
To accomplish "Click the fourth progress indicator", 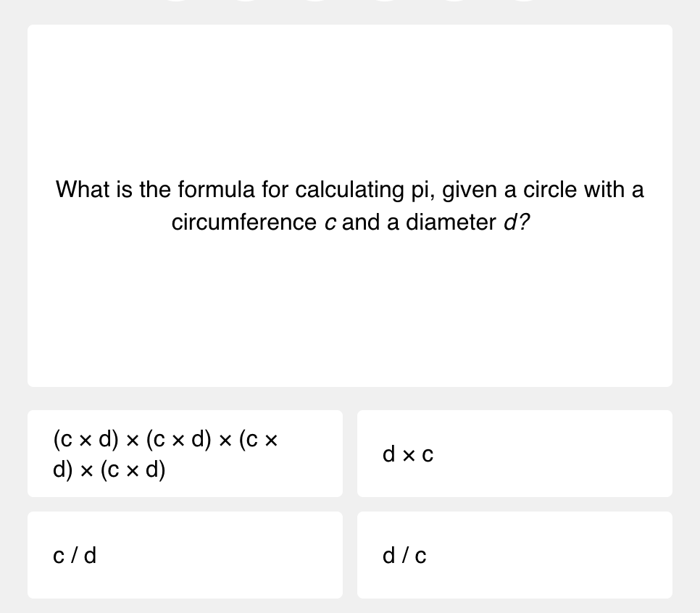I will [385, 2].
